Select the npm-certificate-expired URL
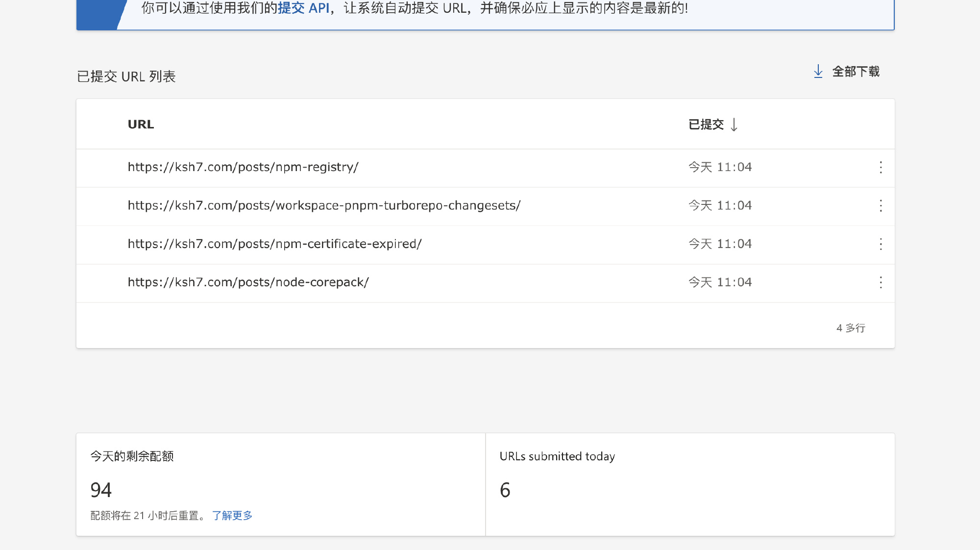The width and height of the screenshot is (980, 550). coord(274,244)
